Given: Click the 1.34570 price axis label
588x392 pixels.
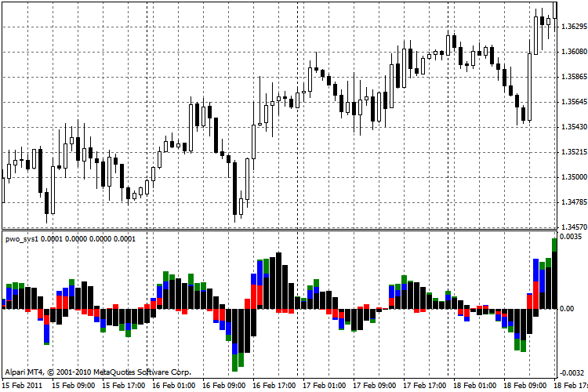Looking at the screenshot, I should point(574,227).
